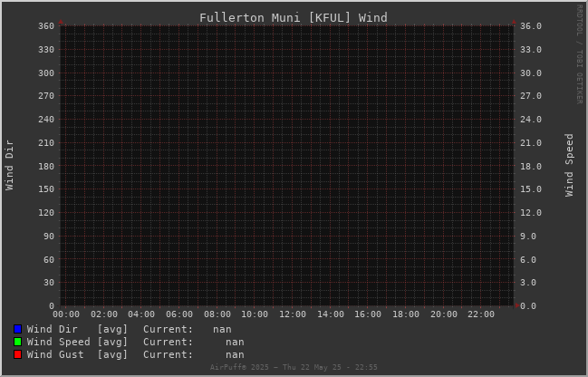Click the 180 value on left axis
The image size is (588, 377).
[46, 166]
